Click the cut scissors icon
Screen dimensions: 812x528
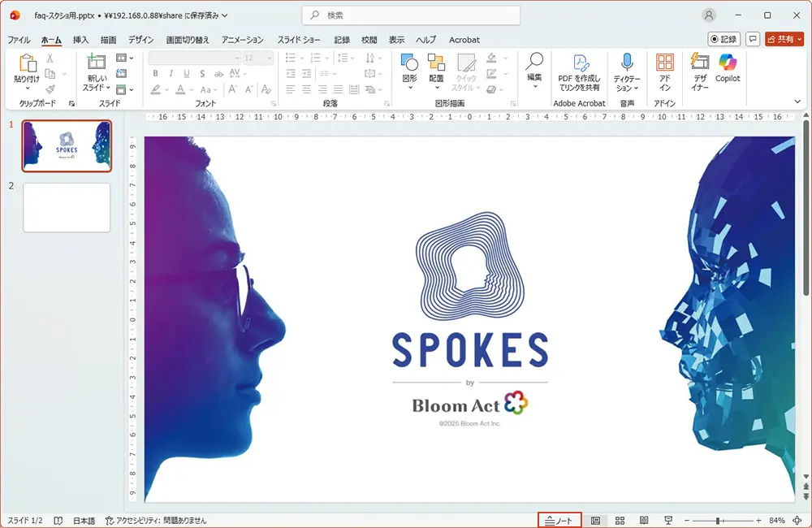pyautogui.click(x=50, y=58)
